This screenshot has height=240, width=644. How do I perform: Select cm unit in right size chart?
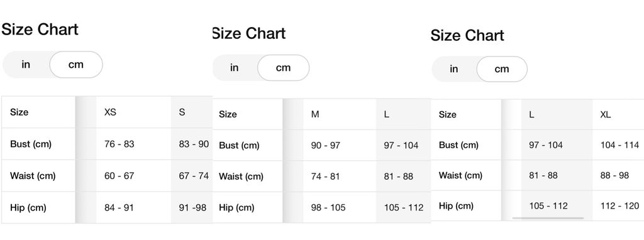point(501,69)
